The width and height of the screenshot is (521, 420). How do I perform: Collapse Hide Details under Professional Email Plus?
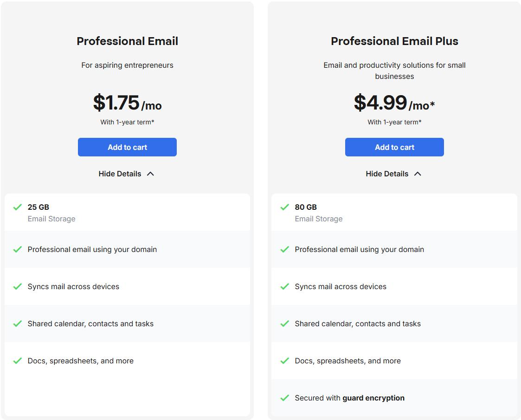[387, 174]
